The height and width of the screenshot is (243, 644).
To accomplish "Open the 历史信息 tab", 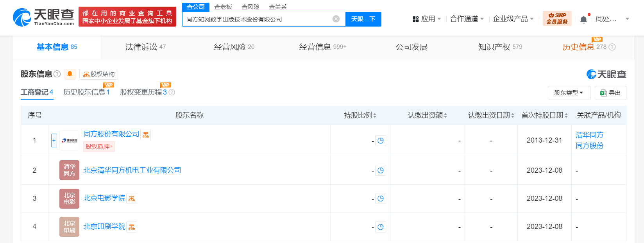I will pyautogui.click(x=584, y=47).
